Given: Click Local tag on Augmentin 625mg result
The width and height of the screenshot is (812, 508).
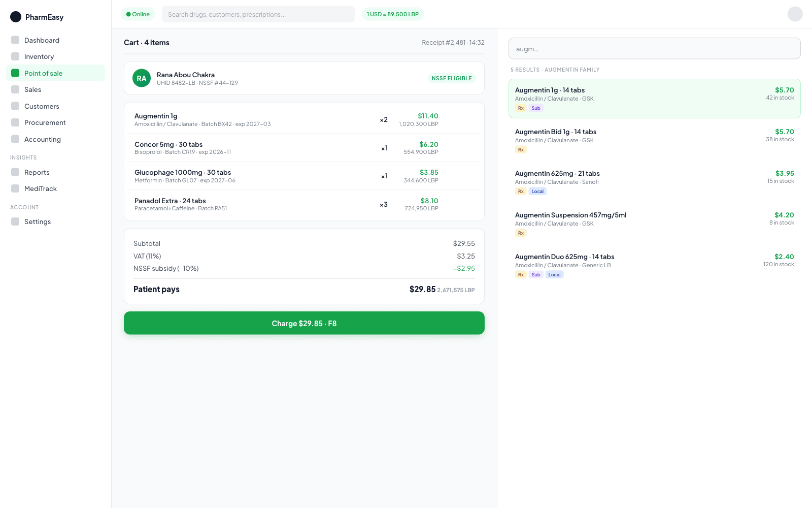Looking at the screenshot, I should [x=537, y=192].
